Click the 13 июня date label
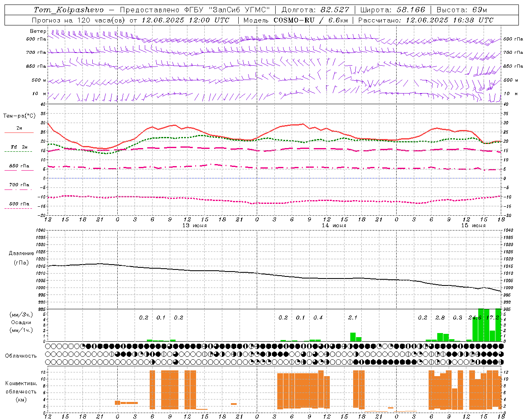The height and width of the screenshot is (420, 525). click(194, 226)
